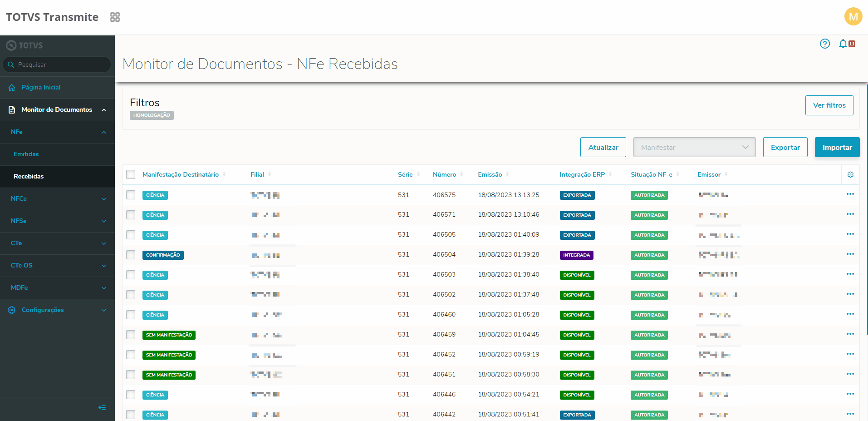Screen dimensions: 868x421
Task: Click the Situação NF-e column header
Action: point(652,174)
